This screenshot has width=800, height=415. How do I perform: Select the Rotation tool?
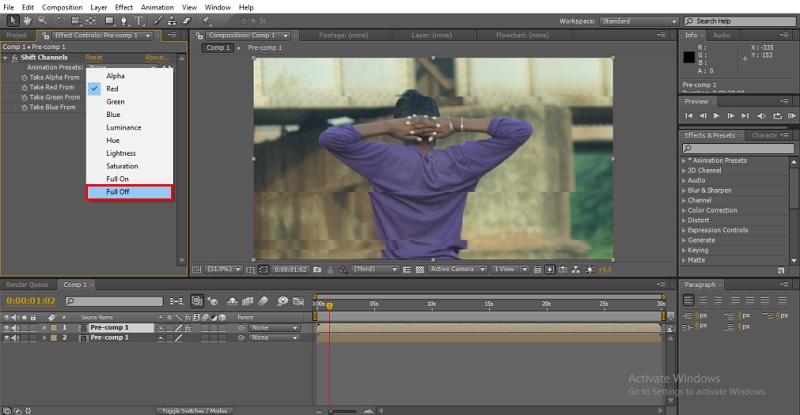tap(61, 21)
